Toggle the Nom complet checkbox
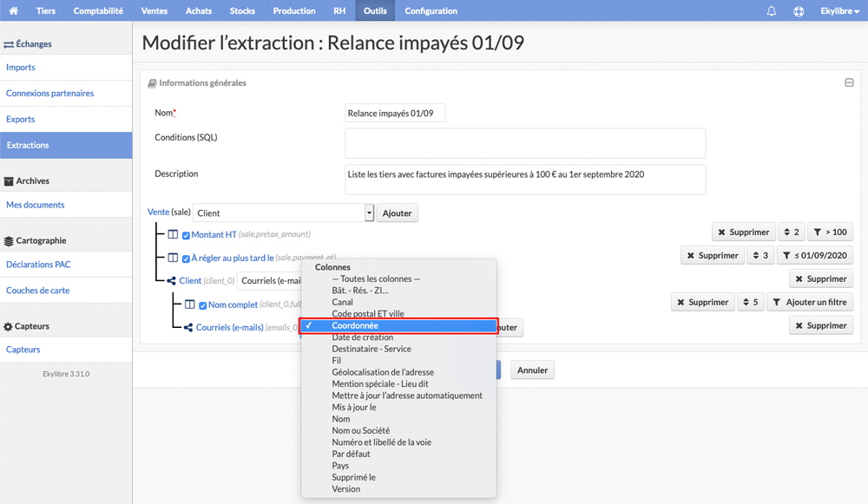 pos(202,304)
